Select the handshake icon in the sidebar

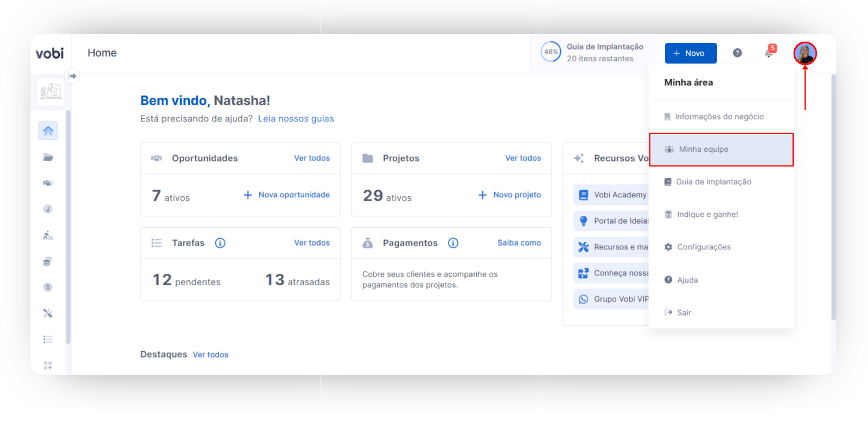coord(48,183)
